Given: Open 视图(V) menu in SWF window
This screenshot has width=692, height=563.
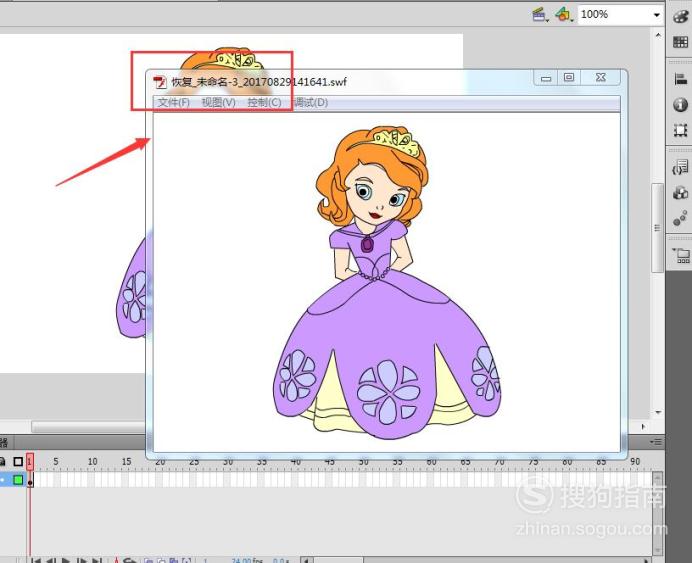Looking at the screenshot, I should tap(218, 103).
